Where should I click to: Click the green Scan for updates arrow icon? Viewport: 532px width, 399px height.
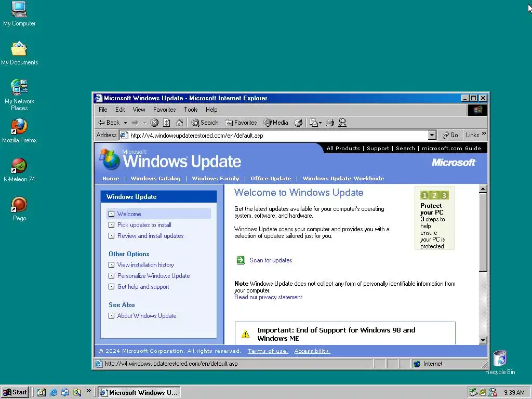241,260
